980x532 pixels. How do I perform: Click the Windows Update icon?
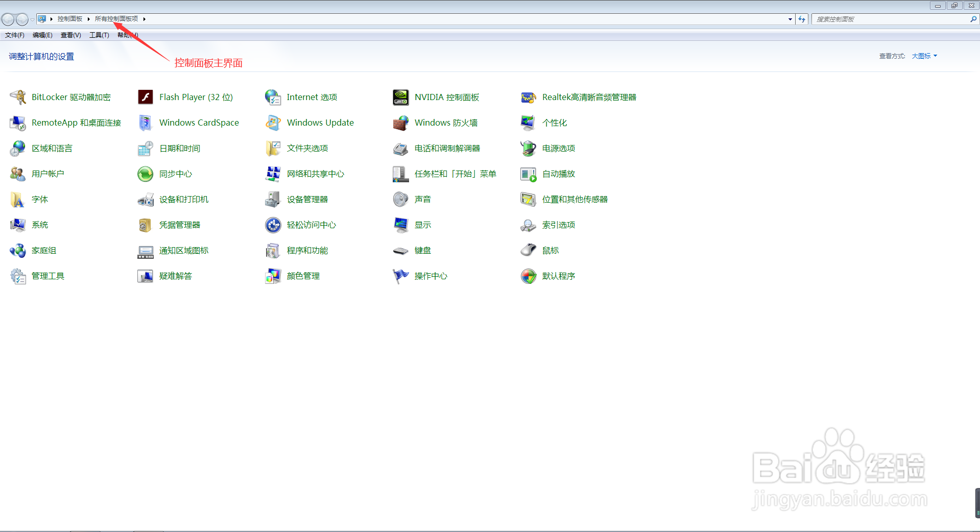tap(273, 123)
